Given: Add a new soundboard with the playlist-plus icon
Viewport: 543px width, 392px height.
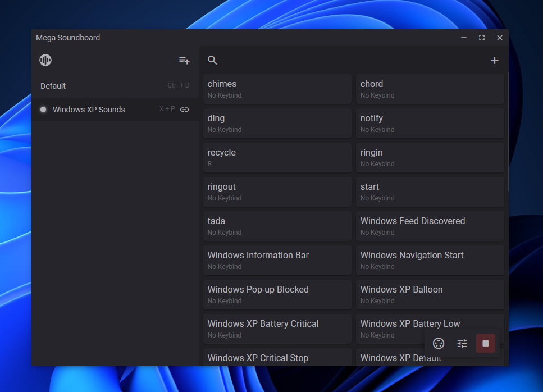Looking at the screenshot, I should pos(184,60).
